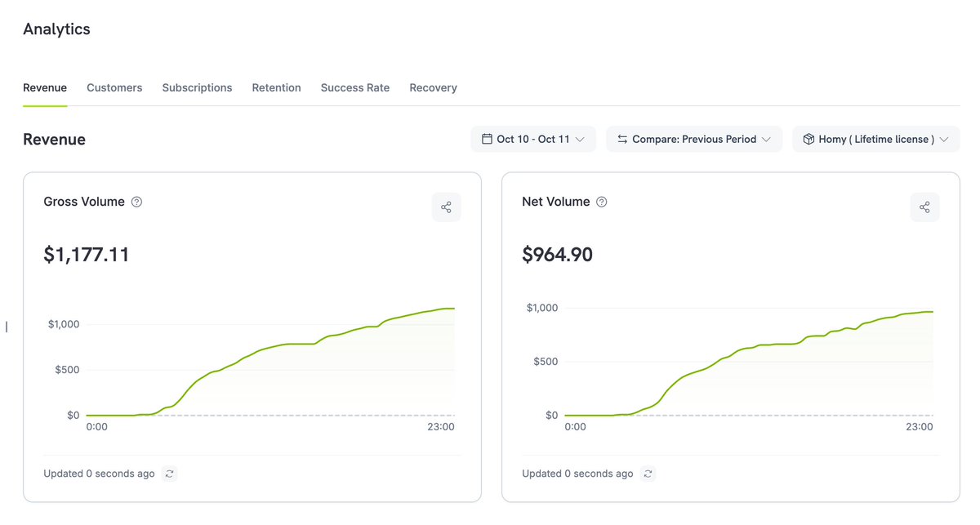
Task: Switch to the Success Rate tab
Action: click(x=355, y=87)
